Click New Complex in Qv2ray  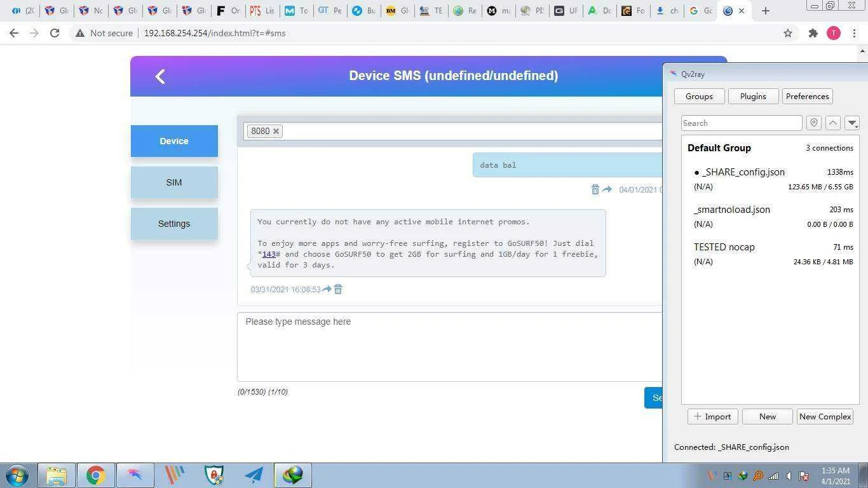tap(825, 417)
